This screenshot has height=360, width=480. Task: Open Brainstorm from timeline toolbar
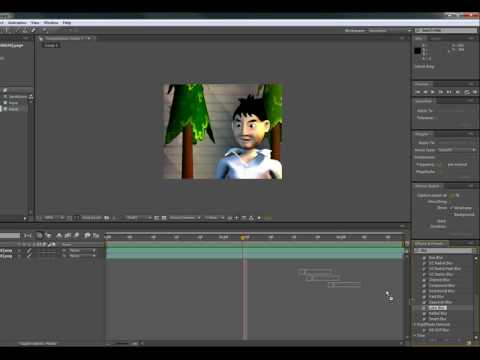[x=87, y=236]
